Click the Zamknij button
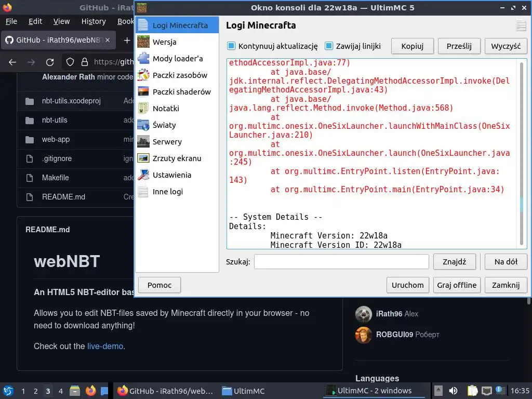532x399 pixels. pos(506,285)
